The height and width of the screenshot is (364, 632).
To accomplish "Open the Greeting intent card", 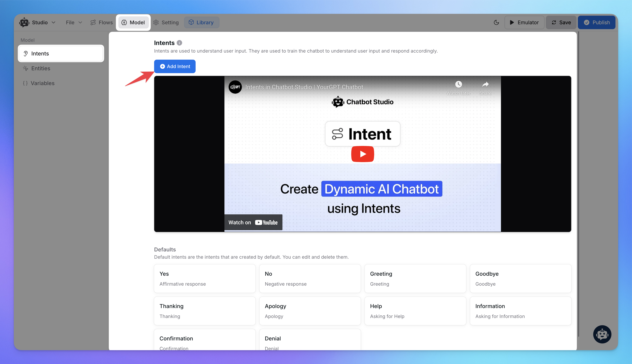I will (x=415, y=279).
